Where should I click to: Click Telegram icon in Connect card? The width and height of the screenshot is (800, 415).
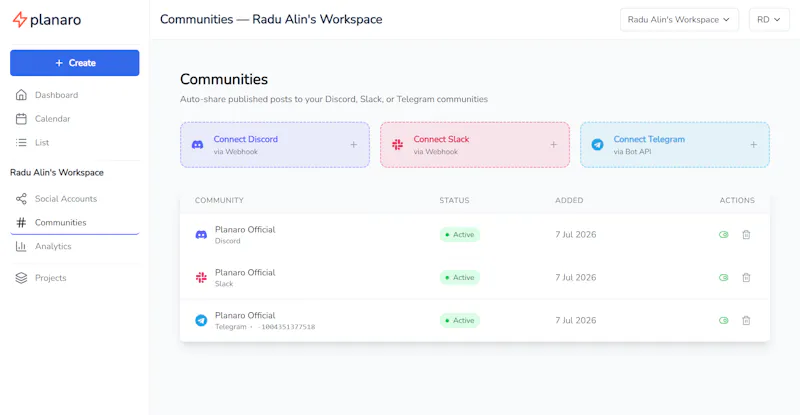597,145
